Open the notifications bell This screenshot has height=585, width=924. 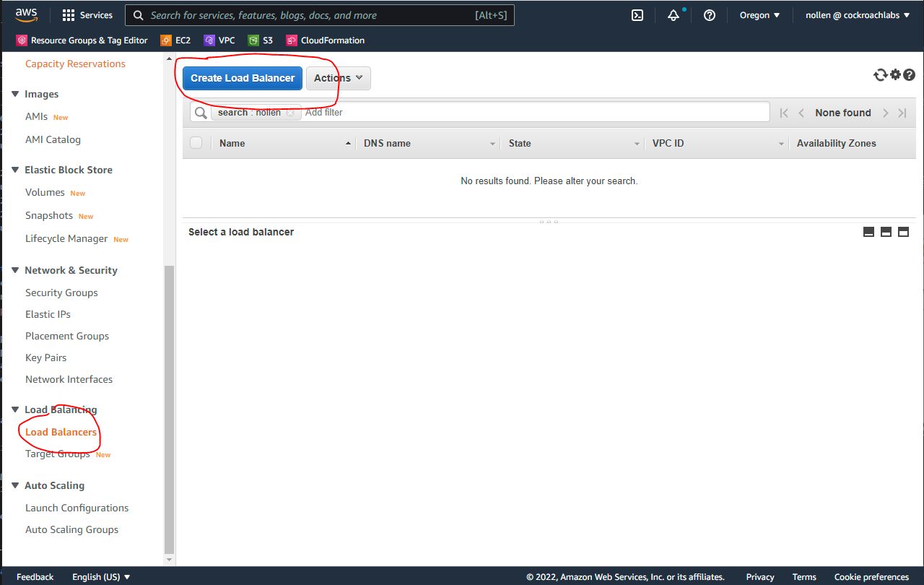[673, 15]
